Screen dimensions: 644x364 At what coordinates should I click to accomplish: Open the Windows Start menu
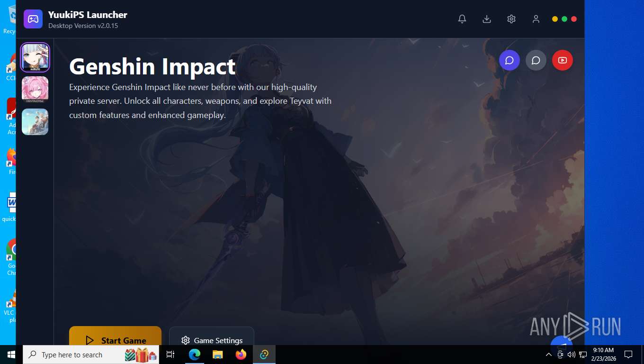click(x=11, y=355)
